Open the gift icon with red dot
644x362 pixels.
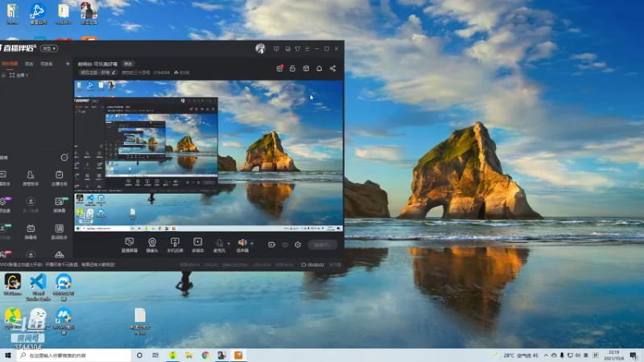(279, 68)
